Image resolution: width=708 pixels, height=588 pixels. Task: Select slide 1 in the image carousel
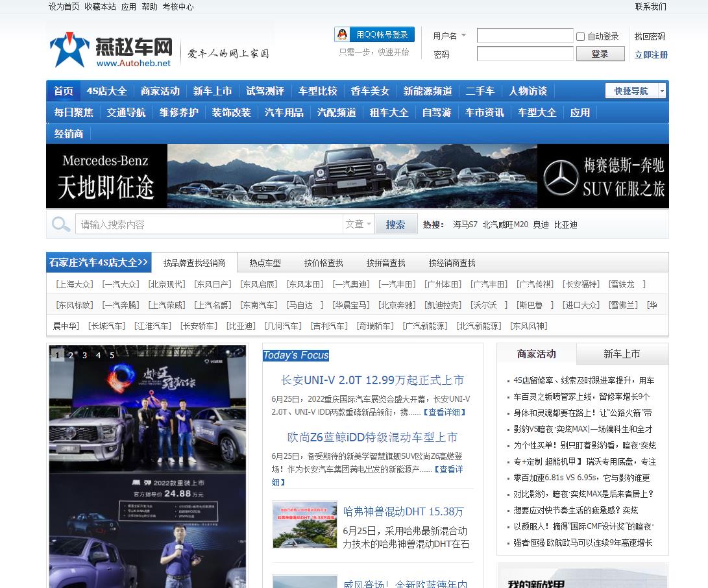(x=57, y=355)
